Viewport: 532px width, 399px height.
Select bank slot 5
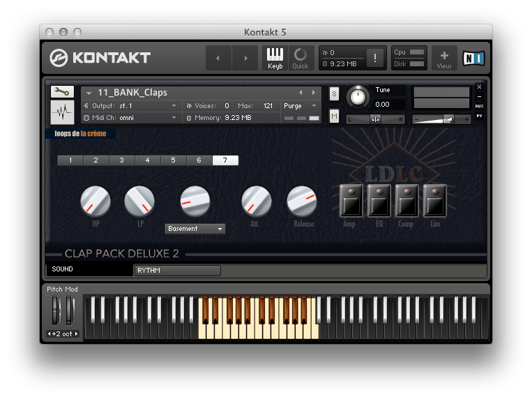pos(174,160)
